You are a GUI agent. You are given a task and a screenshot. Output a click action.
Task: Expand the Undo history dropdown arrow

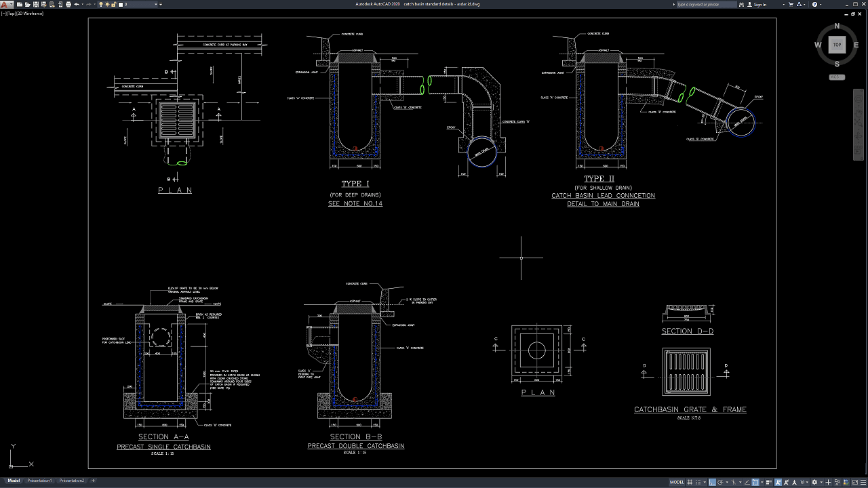83,4
